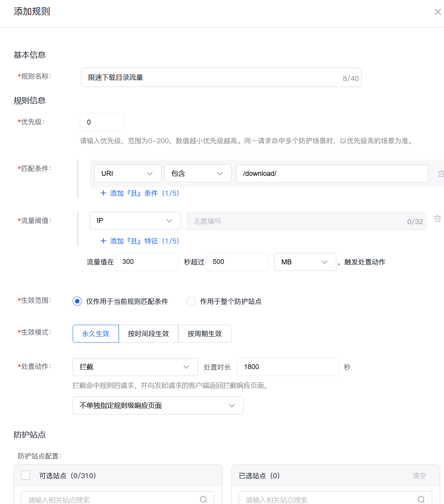Click the 已选站点 search input field

(336, 498)
